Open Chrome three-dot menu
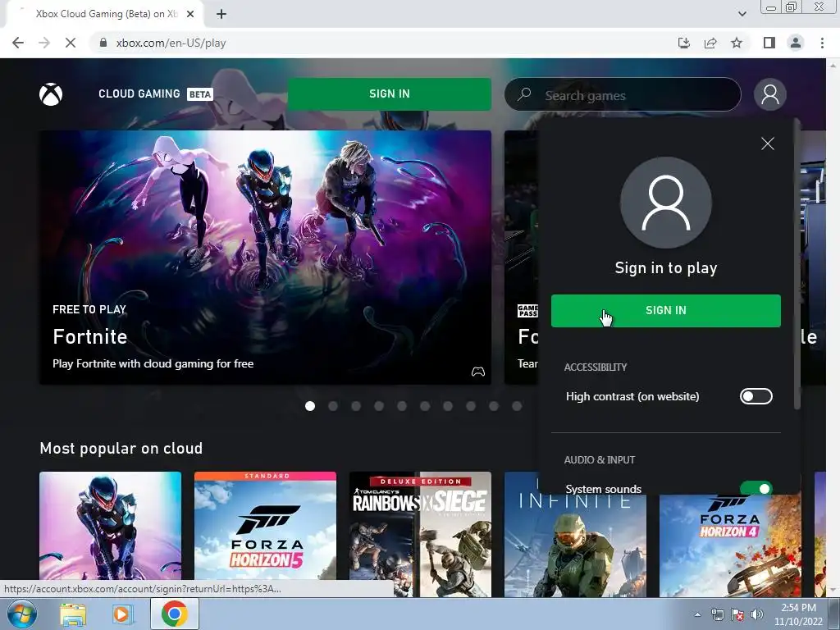The width and height of the screenshot is (840, 630). coord(822,43)
